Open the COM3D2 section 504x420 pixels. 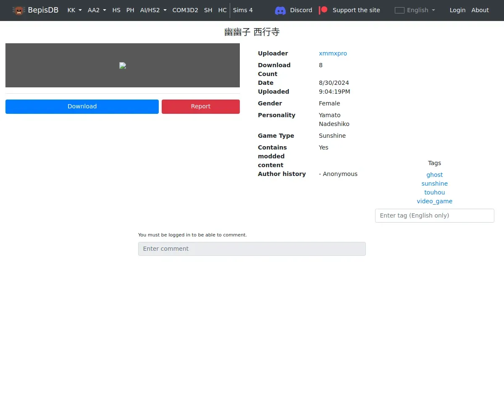pos(185,10)
